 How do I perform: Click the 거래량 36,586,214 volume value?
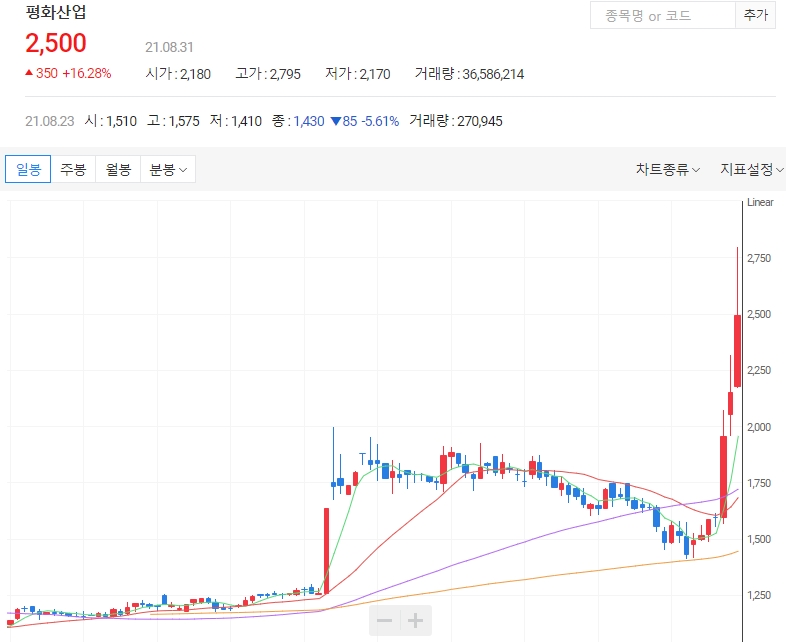[469, 74]
